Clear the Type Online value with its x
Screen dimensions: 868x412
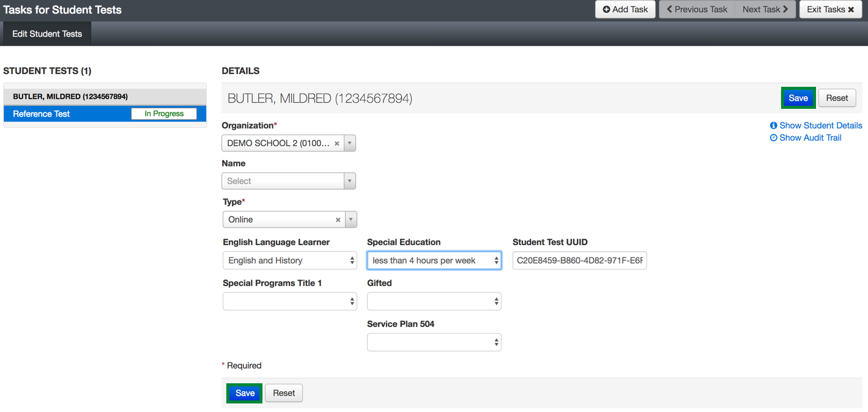point(338,219)
